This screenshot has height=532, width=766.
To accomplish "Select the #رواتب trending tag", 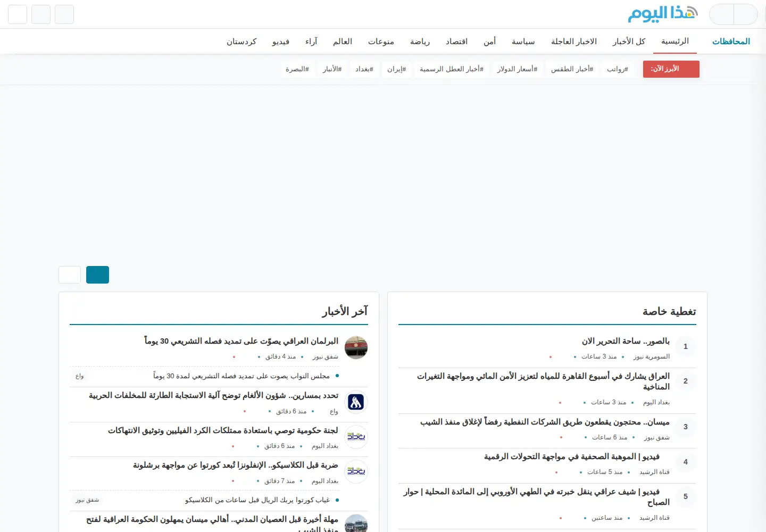I will point(618,69).
